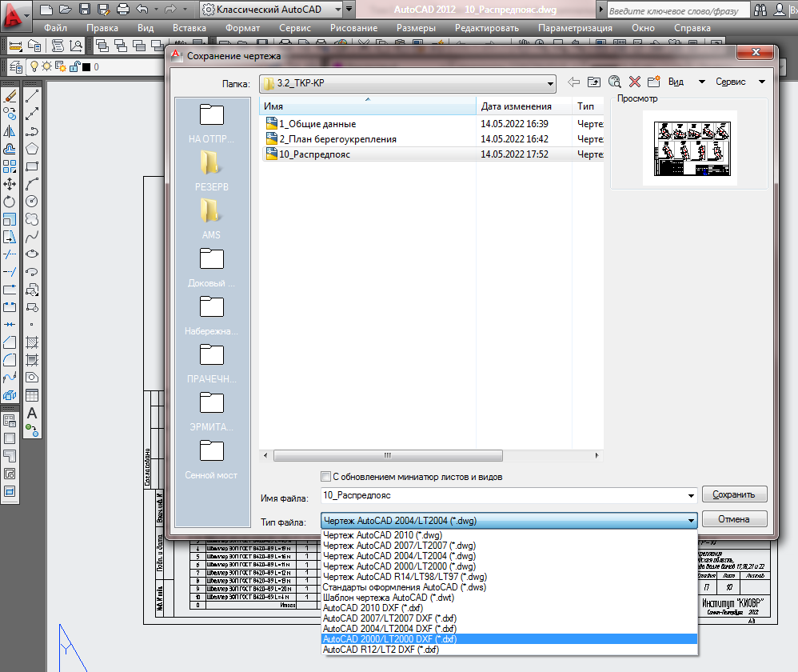Expand the Папка folder path dropdown
The height and width of the screenshot is (672, 798).
pyautogui.click(x=550, y=83)
